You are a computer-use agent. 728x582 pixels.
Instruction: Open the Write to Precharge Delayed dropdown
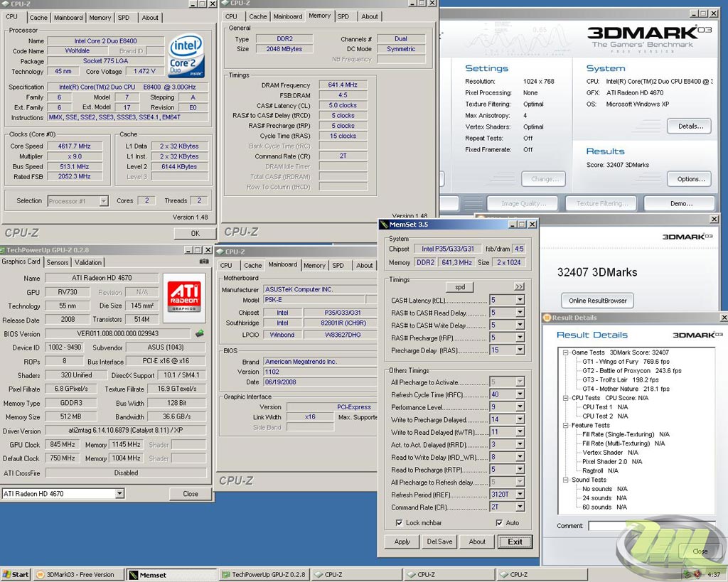pos(520,419)
